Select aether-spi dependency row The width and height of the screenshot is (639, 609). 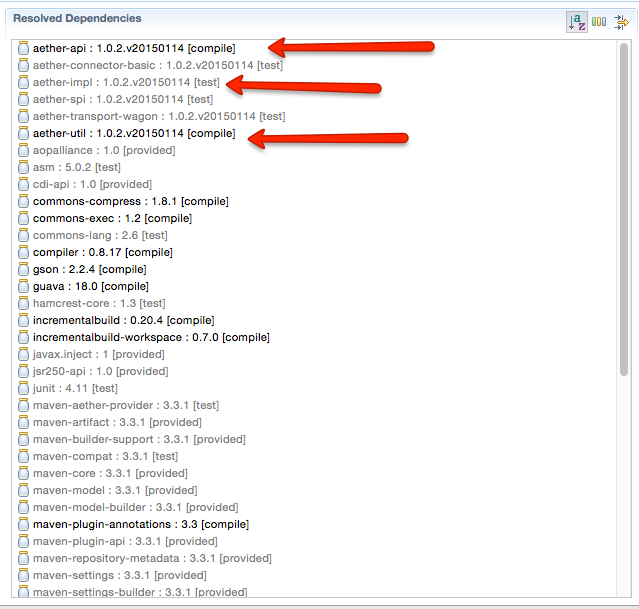123,99
